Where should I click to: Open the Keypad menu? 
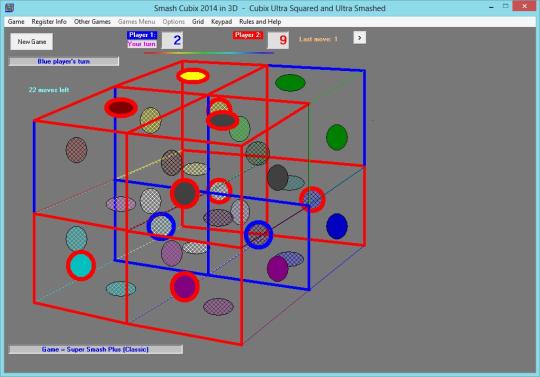pyautogui.click(x=221, y=22)
